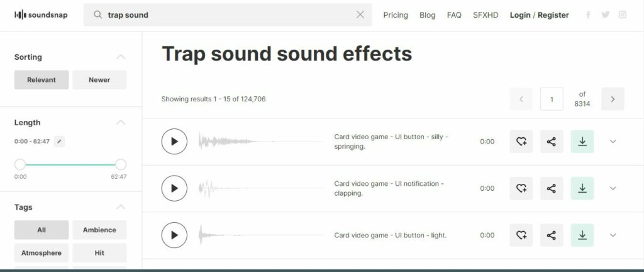644x272 pixels.
Task: Open the Soundsnap Instagram icon
Action: coord(623,14)
